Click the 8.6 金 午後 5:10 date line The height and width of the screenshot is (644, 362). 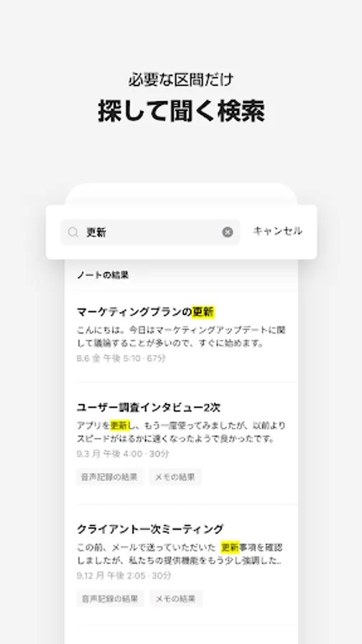click(122, 358)
